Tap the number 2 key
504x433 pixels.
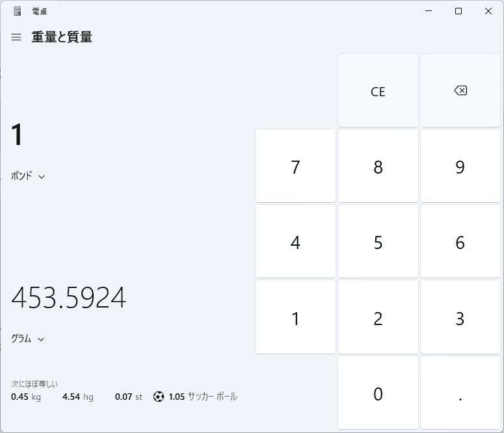click(x=378, y=319)
